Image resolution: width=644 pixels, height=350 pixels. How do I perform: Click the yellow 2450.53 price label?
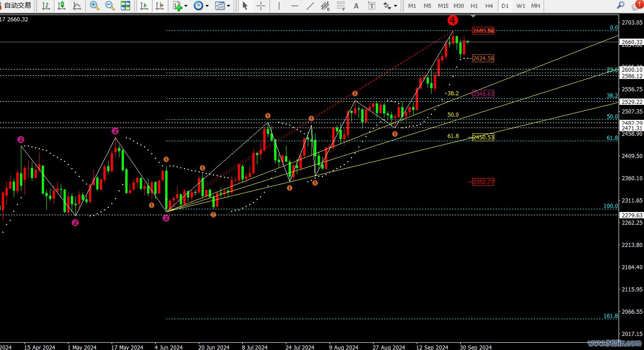[x=483, y=137]
